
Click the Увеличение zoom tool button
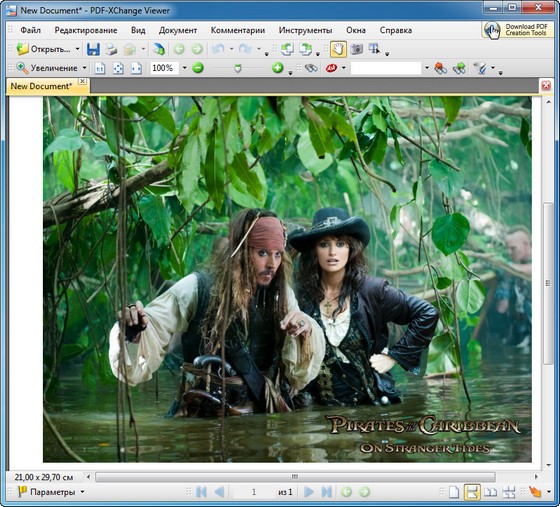pos(47,68)
